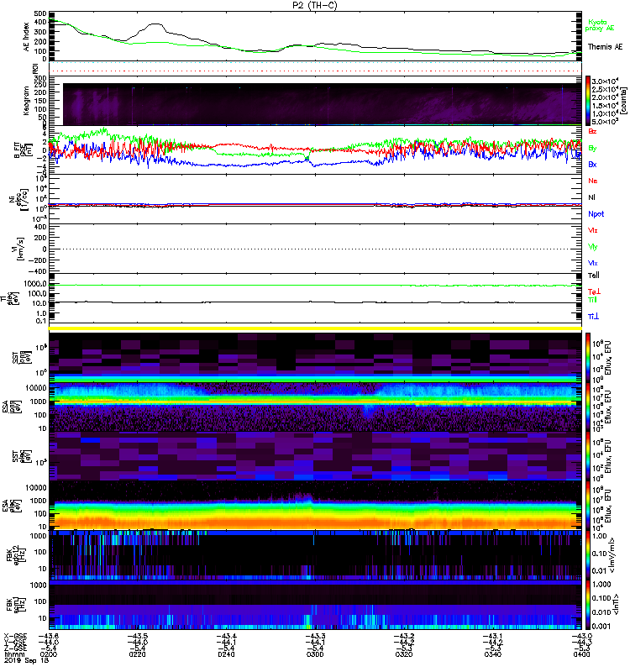Click the <|mV/m|> color bar
Screen dimensions: 630x672
click(x=588, y=554)
